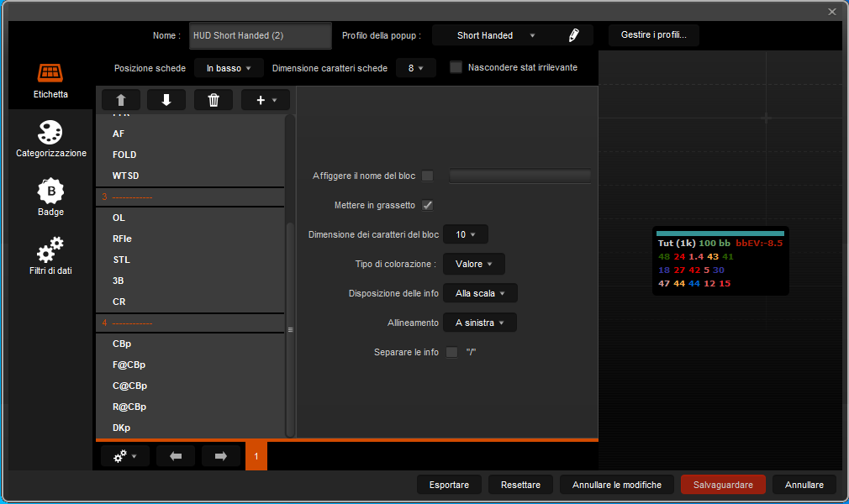Go to previous tab with left arrow
849x504 pixels.
pos(176,456)
